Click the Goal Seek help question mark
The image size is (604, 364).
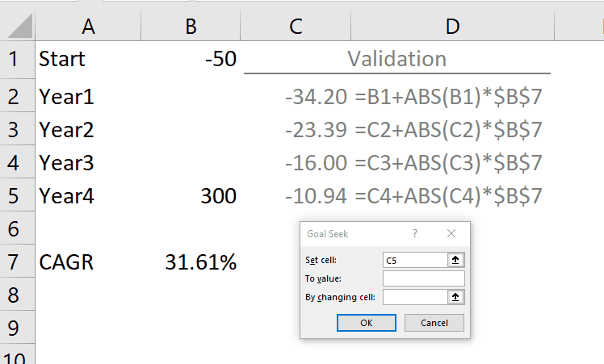pos(415,234)
